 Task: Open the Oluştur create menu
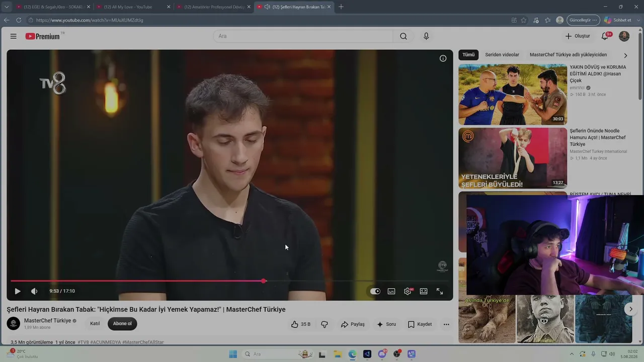[577, 36]
